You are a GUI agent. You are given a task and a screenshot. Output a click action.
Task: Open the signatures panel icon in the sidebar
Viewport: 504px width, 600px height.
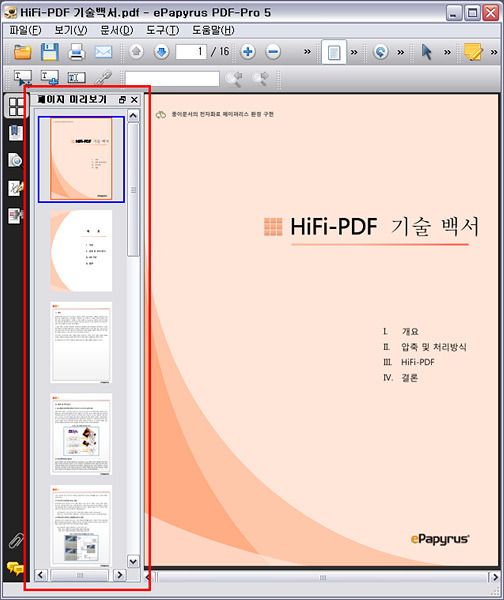click(15, 188)
